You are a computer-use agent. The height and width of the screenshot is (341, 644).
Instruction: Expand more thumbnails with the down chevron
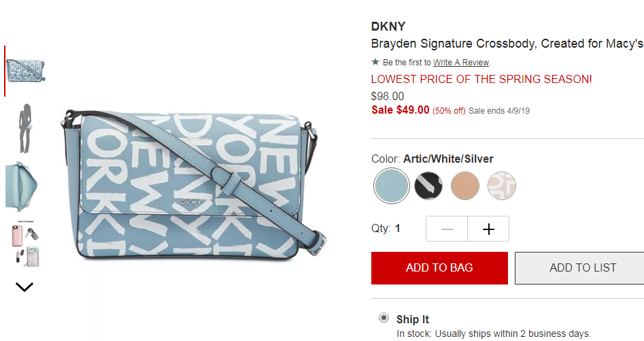tap(24, 287)
